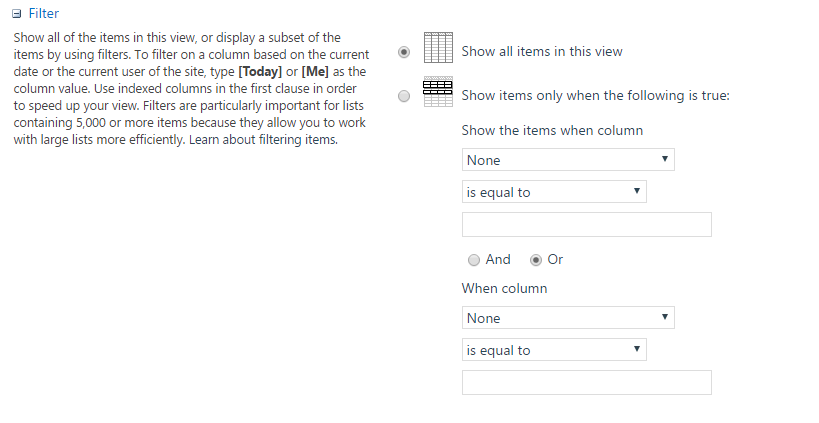Open 'Learn about filtering items' help text
This screenshot has width=819, height=423.
tap(263, 140)
